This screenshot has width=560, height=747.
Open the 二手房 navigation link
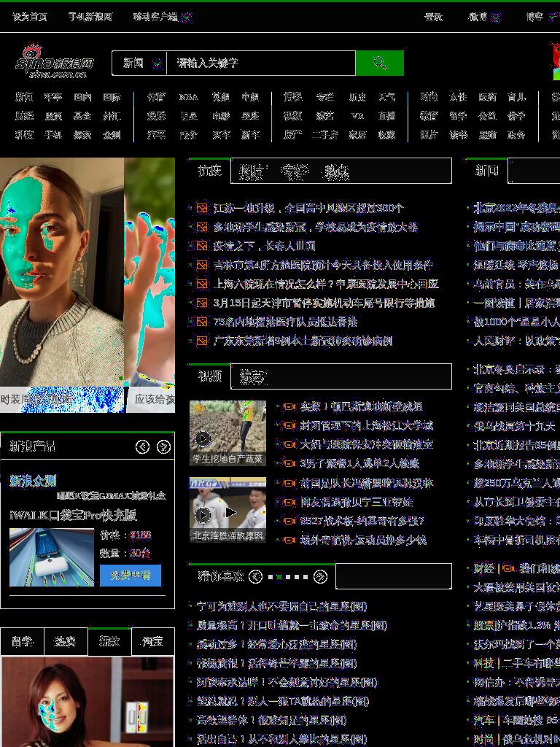pos(324,135)
